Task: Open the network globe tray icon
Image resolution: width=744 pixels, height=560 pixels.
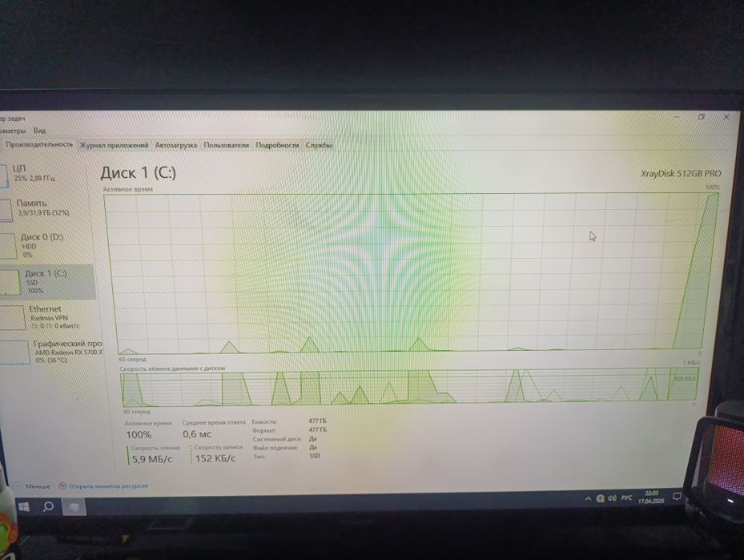Action: click(600, 498)
